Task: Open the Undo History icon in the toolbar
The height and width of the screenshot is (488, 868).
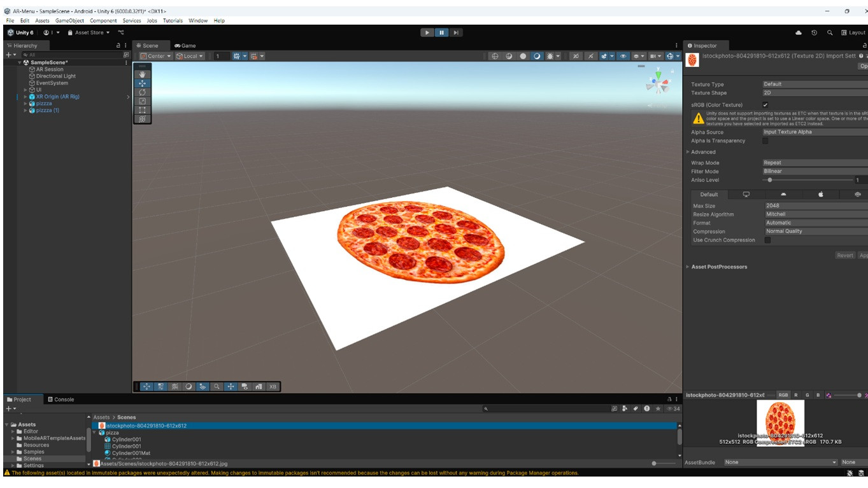Action: click(x=814, y=32)
